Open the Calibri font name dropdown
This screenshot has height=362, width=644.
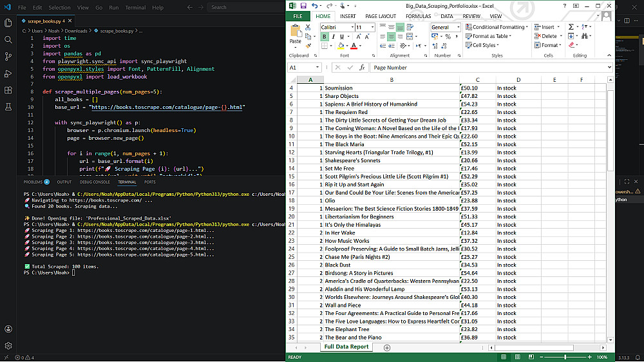point(352,27)
